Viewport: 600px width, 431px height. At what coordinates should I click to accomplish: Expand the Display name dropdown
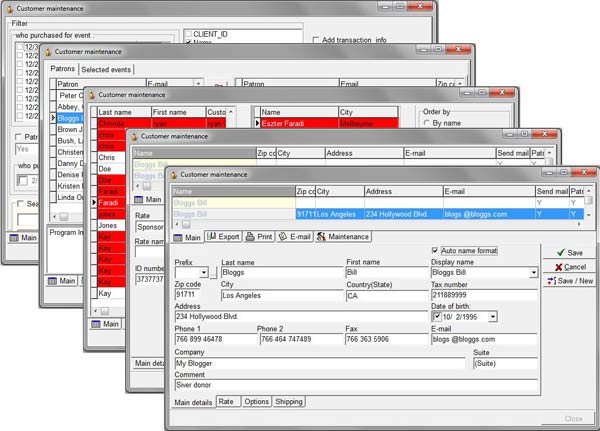(533, 272)
